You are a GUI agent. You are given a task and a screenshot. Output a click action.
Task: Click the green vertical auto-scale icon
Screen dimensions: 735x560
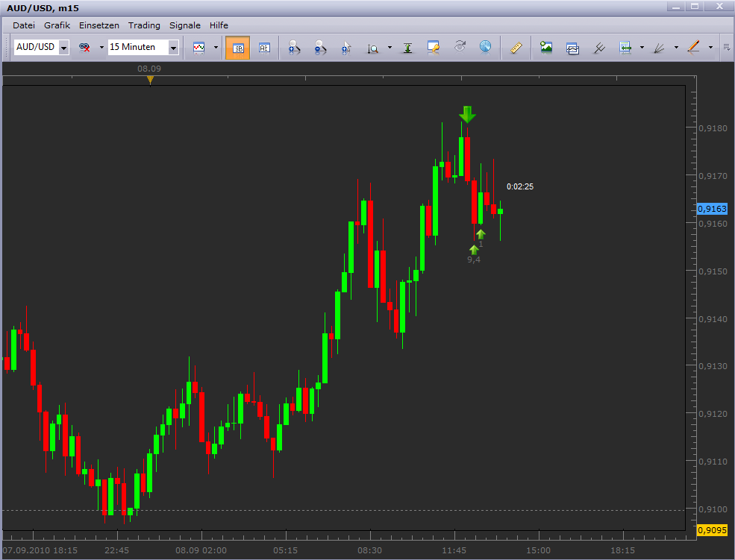click(x=408, y=47)
